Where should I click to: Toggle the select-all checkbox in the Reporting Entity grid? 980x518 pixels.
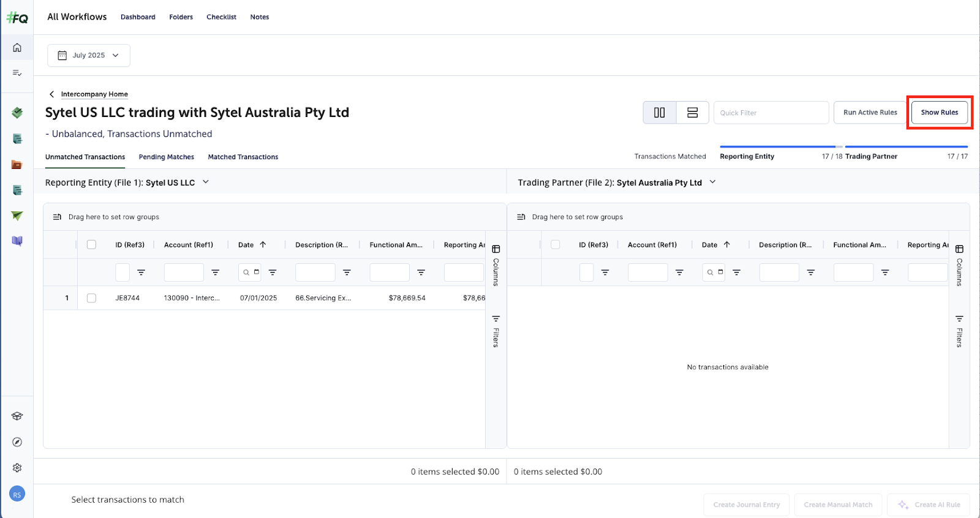click(91, 245)
